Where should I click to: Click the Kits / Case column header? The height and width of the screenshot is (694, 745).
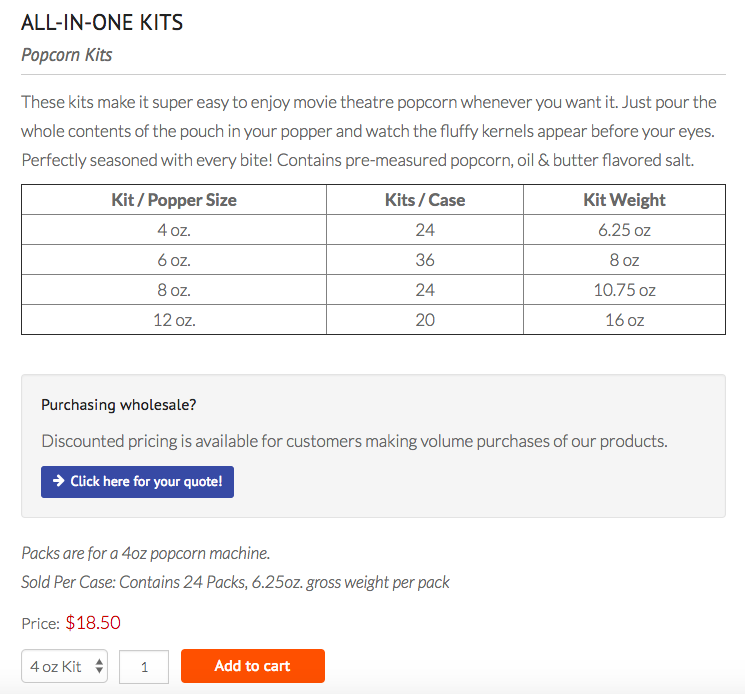424,200
